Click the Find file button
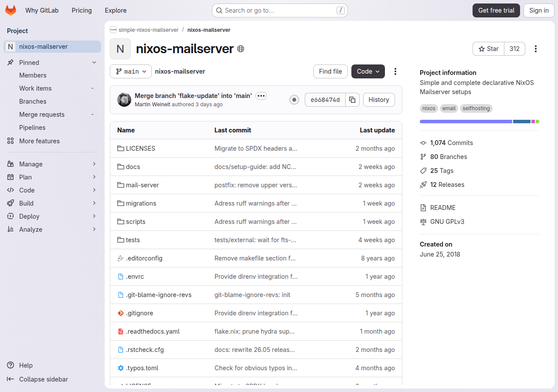The width and height of the screenshot is (558, 392). (330, 71)
